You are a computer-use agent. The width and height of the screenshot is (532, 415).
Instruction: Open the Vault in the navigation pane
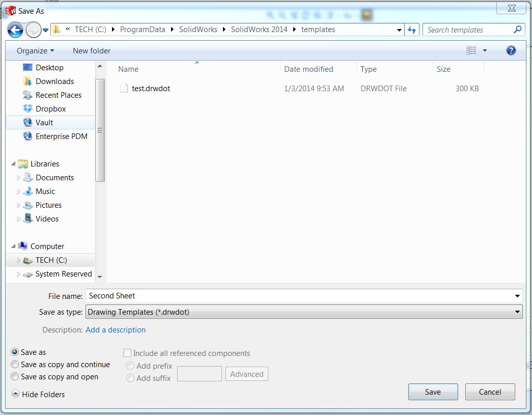click(45, 122)
